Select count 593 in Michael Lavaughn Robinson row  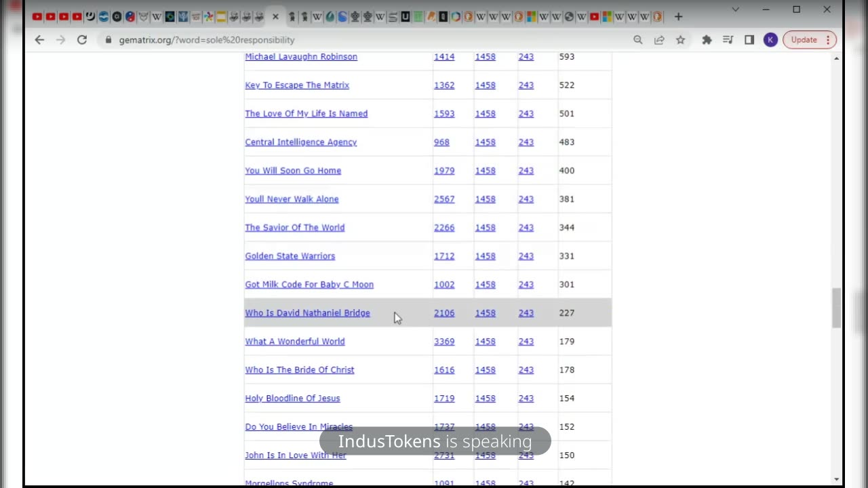(x=567, y=57)
